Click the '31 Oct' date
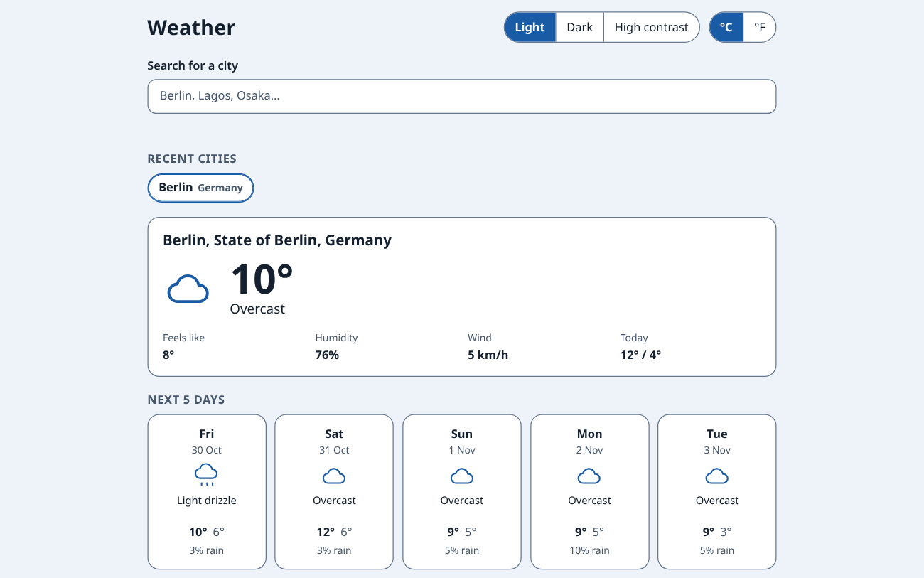 coord(334,450)
